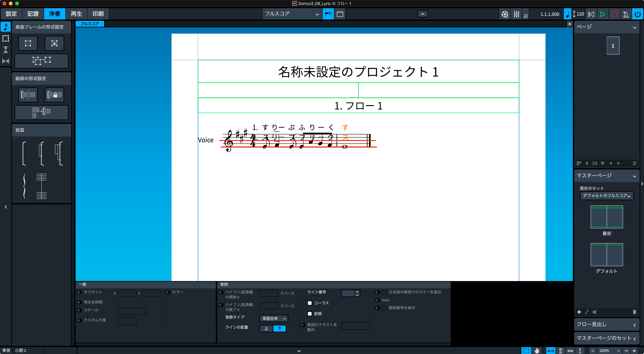This screenshot has height=354, width=644.
Task: Open the video window (film reel icon)
Action: (505, 14)
